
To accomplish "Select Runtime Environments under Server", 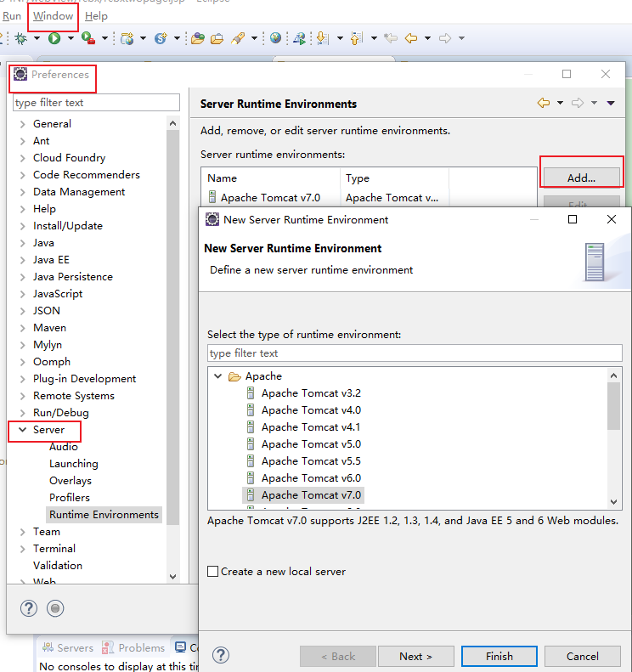I will pyautogui.click(x=104, y=514).
